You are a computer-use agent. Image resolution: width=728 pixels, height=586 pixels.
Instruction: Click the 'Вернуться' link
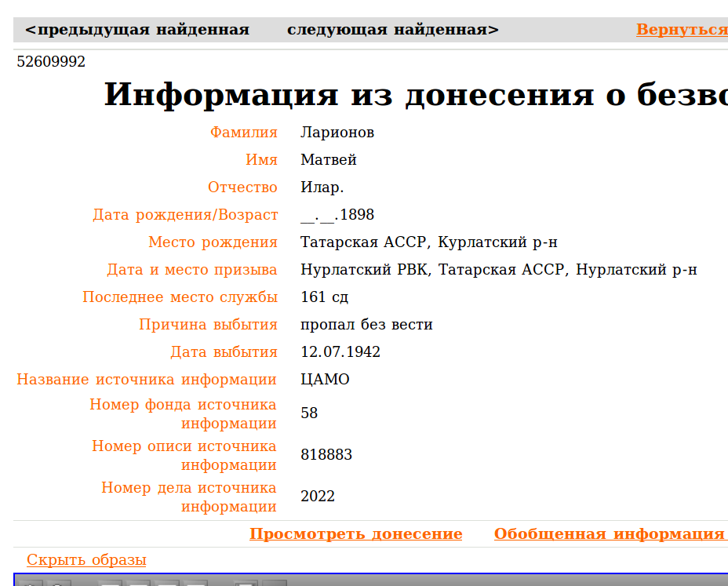682,30
